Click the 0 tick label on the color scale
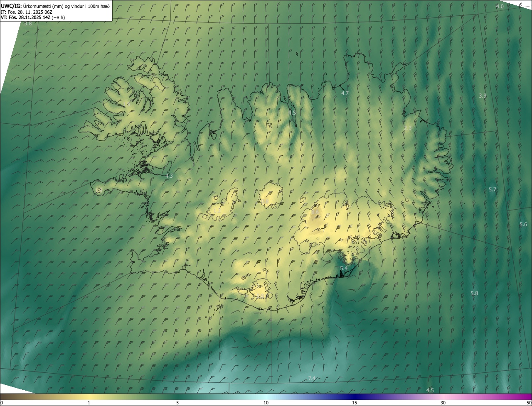Screen dimensions: 532x406 (x=2, y=403)
